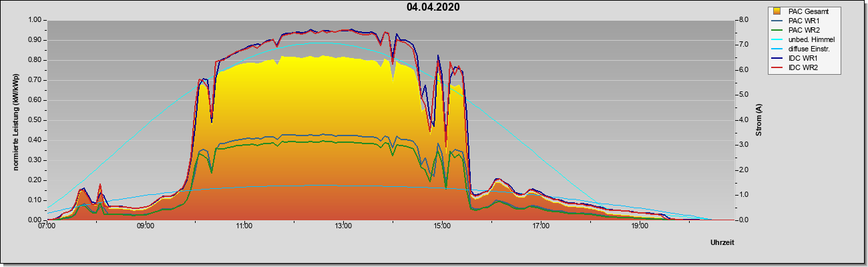Screen dimensions: 868x267
Task: Select the IDC WR2 legend entry
Action: pos(803,67)
